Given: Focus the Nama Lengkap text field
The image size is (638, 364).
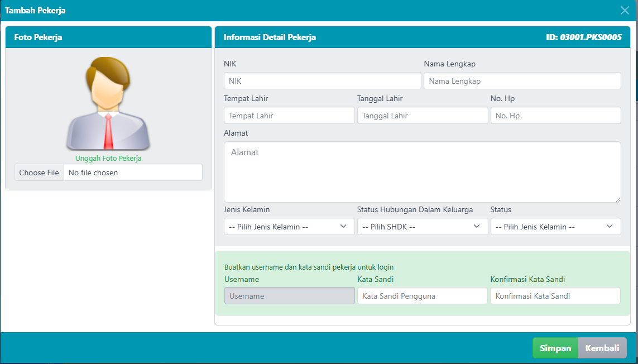Looking at the screenshot, I should tap(522, 81).
